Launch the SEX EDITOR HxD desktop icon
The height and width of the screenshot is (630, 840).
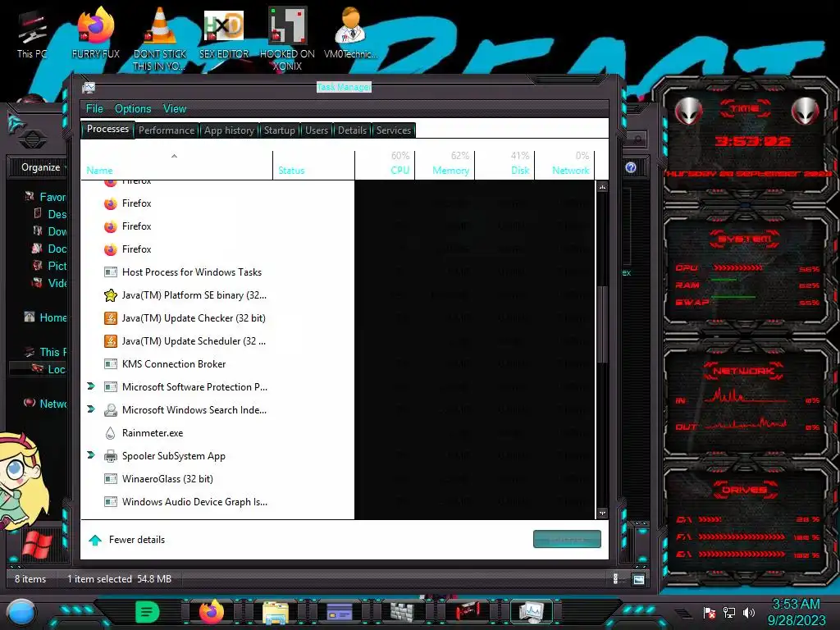(224, 32)
